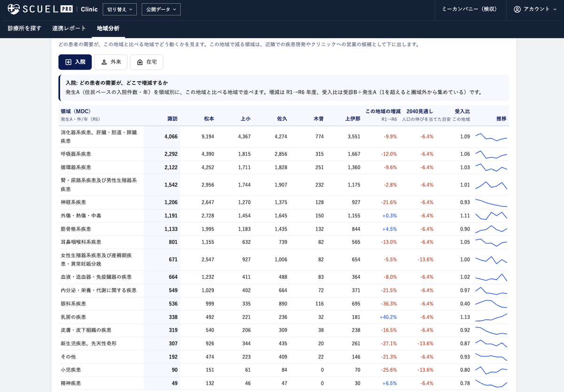The image size is (564, 392).
Task: Click the home icon in 在宅 button
Action: [140, 62]
